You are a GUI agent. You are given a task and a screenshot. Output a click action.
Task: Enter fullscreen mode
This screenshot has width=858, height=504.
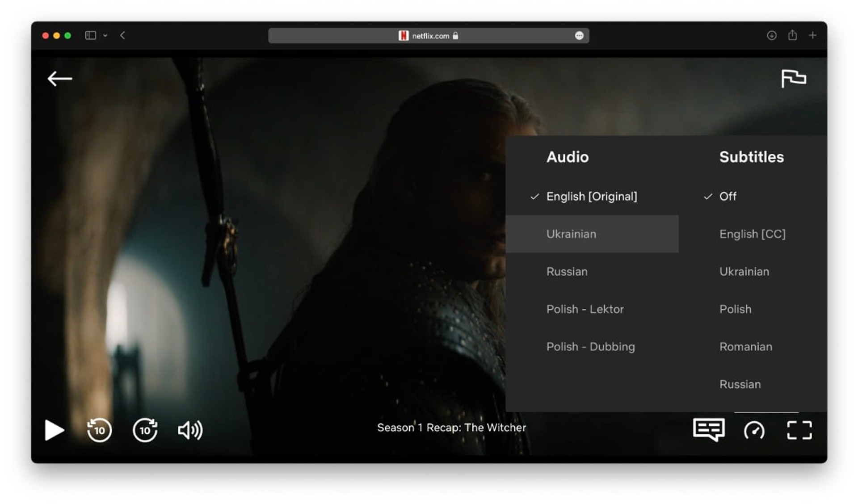pos(799,430)
